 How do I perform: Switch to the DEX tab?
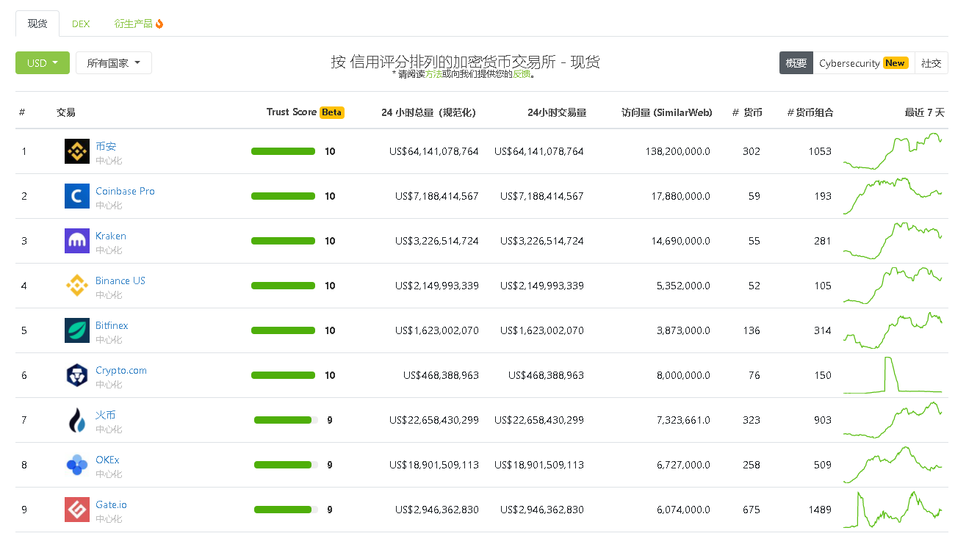point(81,23)
